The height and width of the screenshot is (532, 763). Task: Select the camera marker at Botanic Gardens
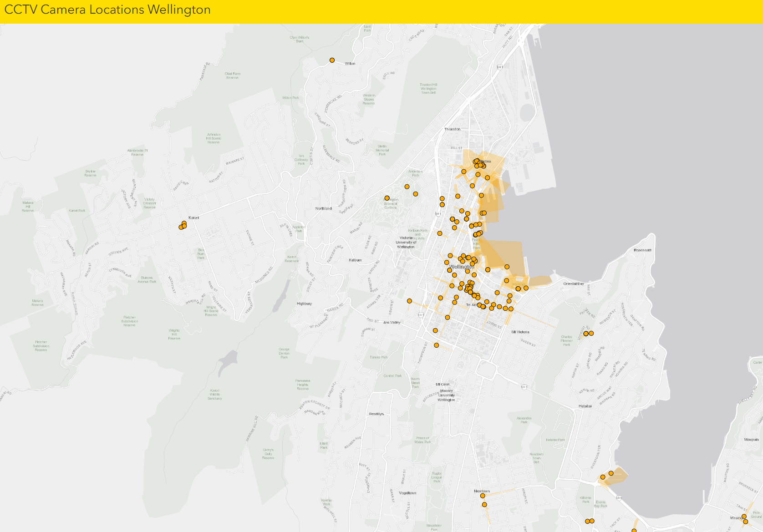tap(387, 198)
